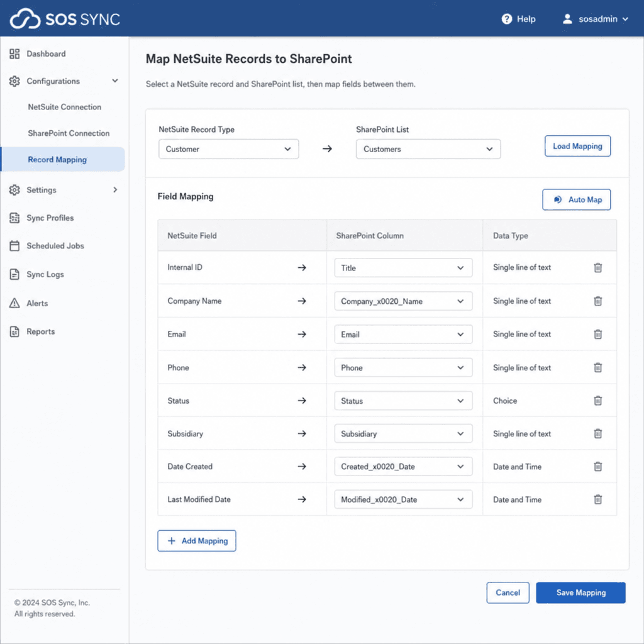The width and height of the screenshot is (644, 644).
Task: Delete the Status mapping row
Action: [597, 401]
